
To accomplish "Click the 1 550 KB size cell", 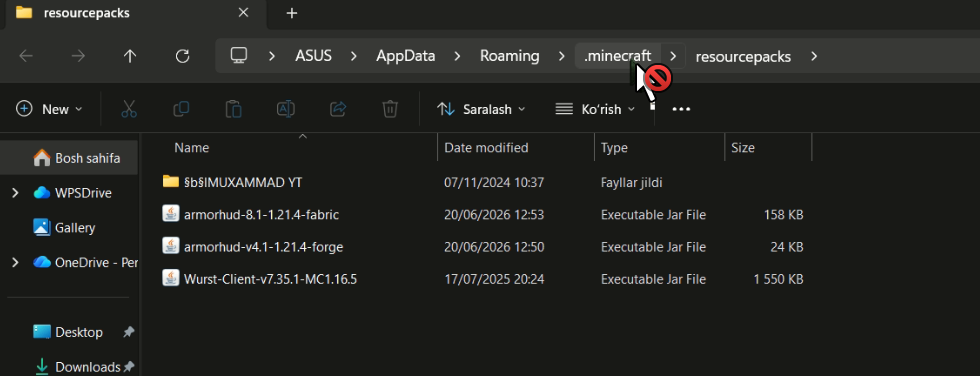I will click(778, 279).
